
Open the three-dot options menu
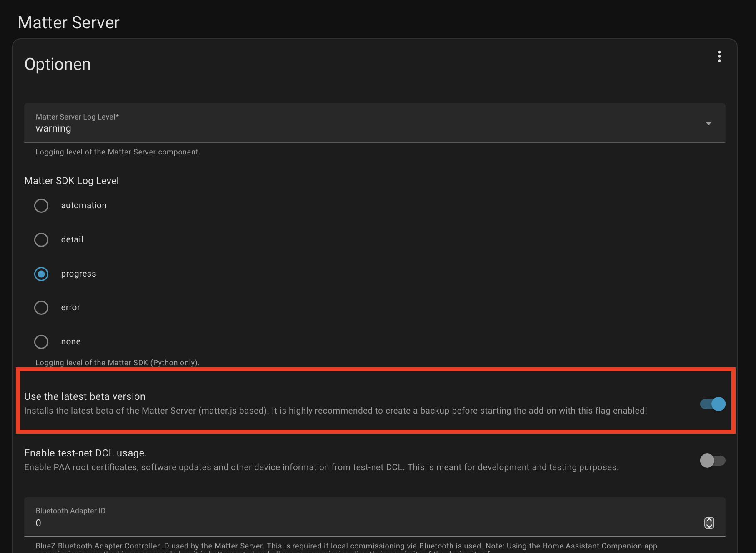pyautogui.click(x=719, y=57)
